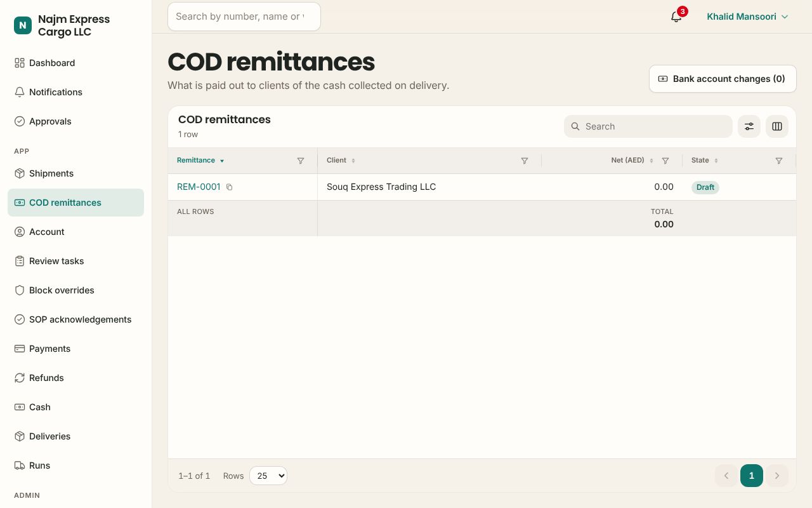Image resolution: width=812 pixels, height=508 pixels.
Task: Go to the Cash page
Action: [x=76, y=407]
